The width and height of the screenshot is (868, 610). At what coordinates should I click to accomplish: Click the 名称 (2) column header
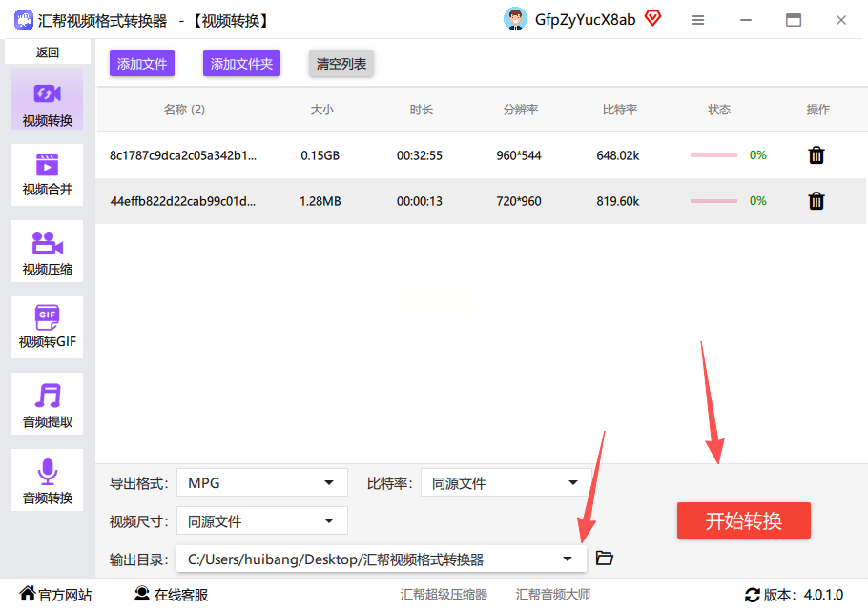pyautogui.click(x=184, y=110)
